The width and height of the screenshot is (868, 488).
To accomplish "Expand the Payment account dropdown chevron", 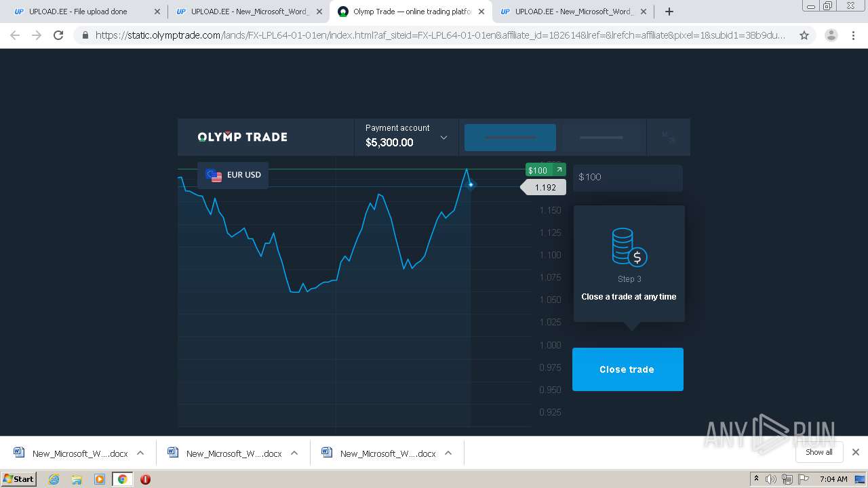I will (x=443, y=138).
